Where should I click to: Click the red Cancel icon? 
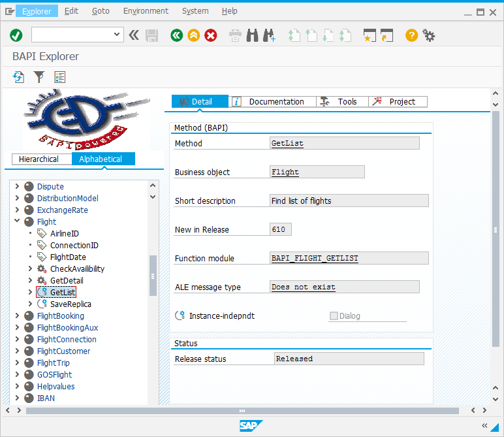pos(211,35)
